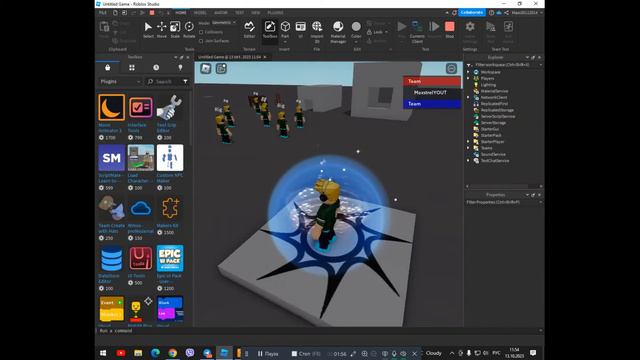Select ReplicatedStorage in the Explorer tree
The height and width of the screenshot is (360, 640).
pyautogui.click(x=497, y=110)
